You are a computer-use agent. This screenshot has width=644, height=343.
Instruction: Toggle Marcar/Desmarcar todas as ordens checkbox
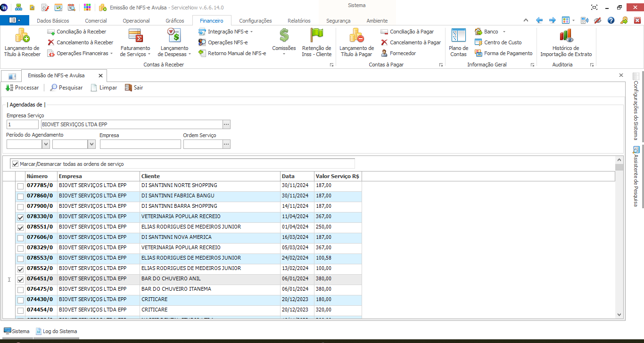coord(15,164)
